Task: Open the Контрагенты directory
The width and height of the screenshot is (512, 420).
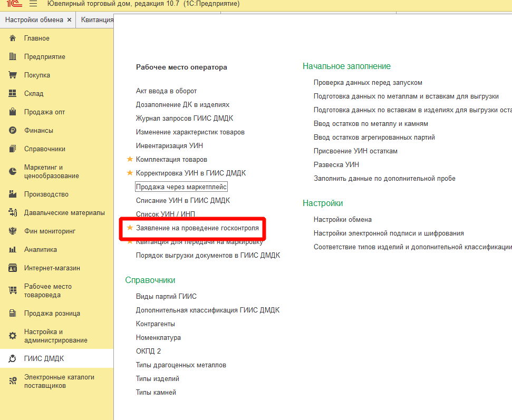Action: pyautogui.click(x=156, y=324)
